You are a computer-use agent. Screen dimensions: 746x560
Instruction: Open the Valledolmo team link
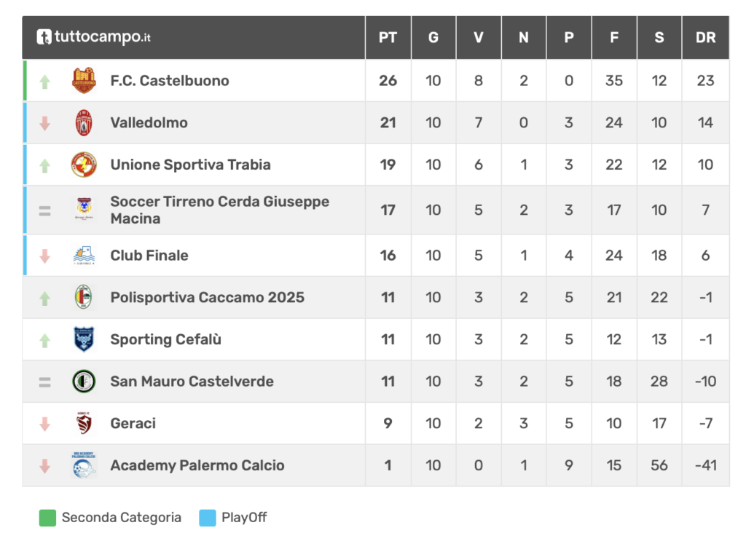[149, 123]
